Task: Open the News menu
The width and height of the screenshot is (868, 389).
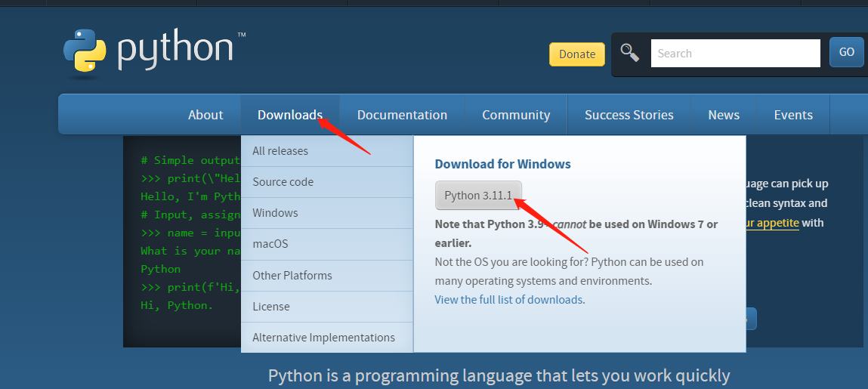Action: (x=724, y=115)
